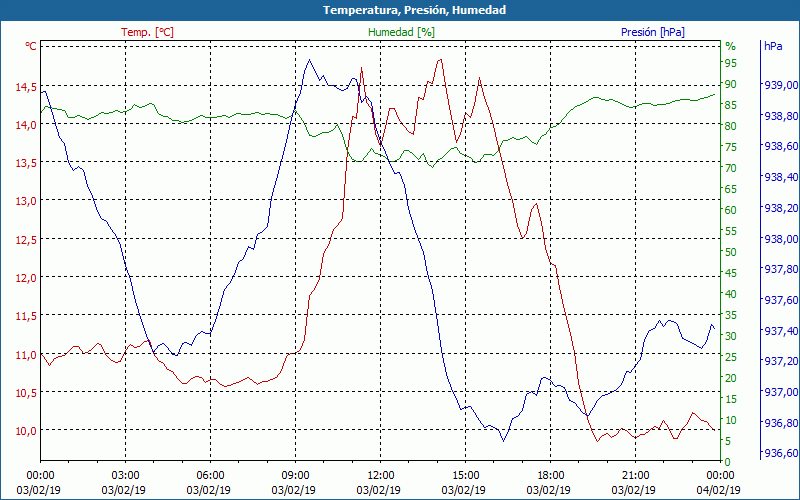The height and width of the screenshot is (500, 800).
Task: Click the '11,0' temperature axis value
Action: tap(26, 355)
